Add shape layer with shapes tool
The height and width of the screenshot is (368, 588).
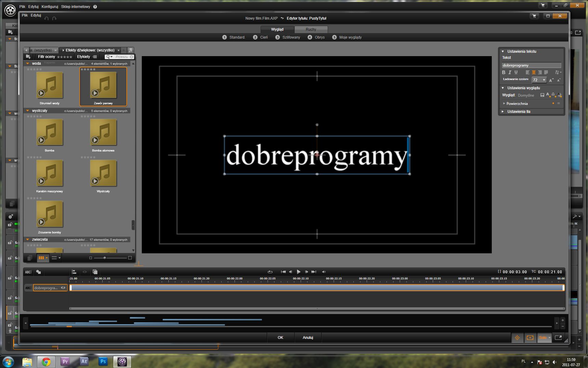pyautogui.click(x=39, y=272)
